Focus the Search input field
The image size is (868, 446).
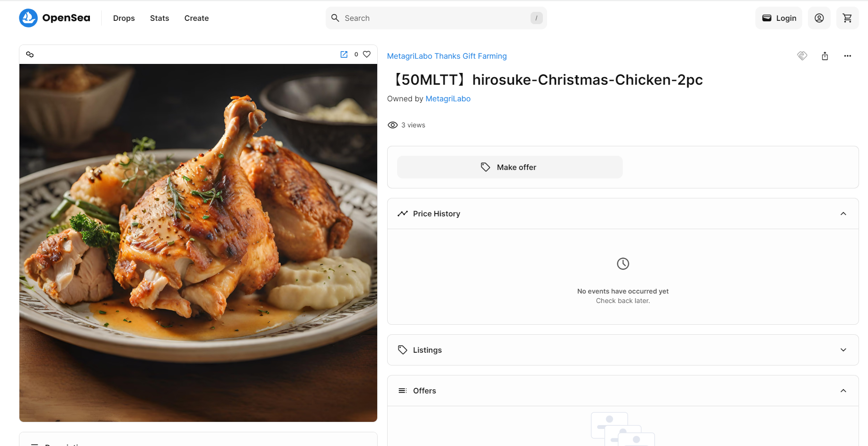tap(435, 18)
